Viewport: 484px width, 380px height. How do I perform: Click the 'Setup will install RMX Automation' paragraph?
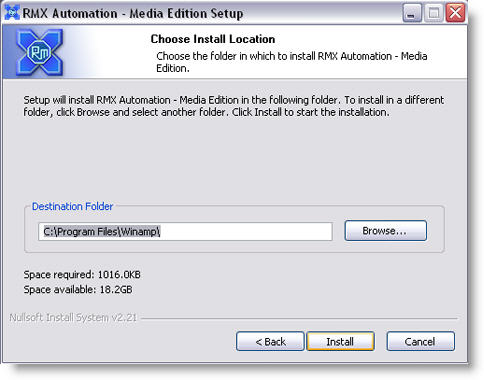pos(233,106)
